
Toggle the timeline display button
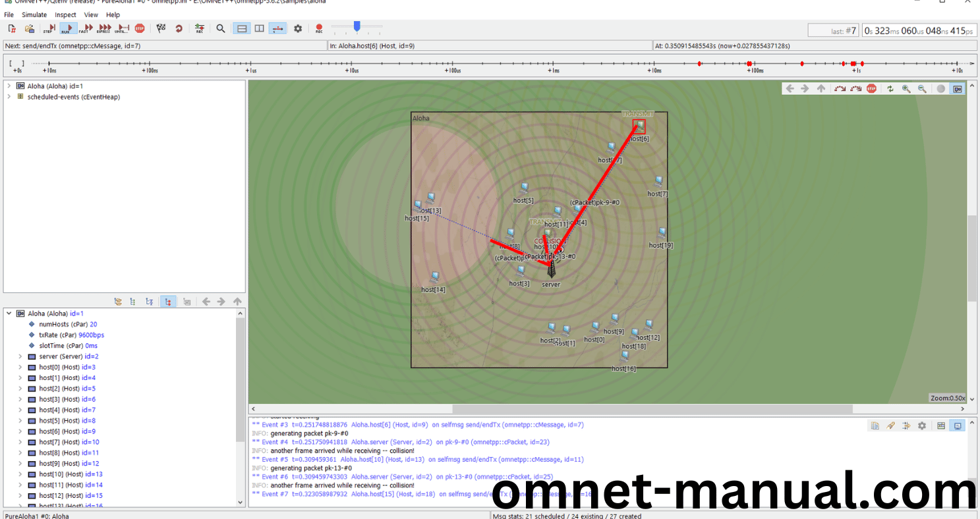(277, 29)
